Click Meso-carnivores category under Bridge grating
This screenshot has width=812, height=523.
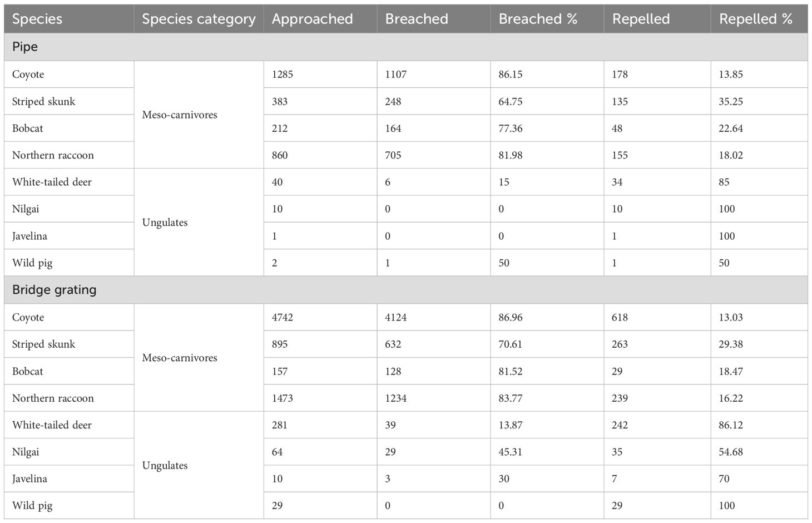tap(180, 358)
